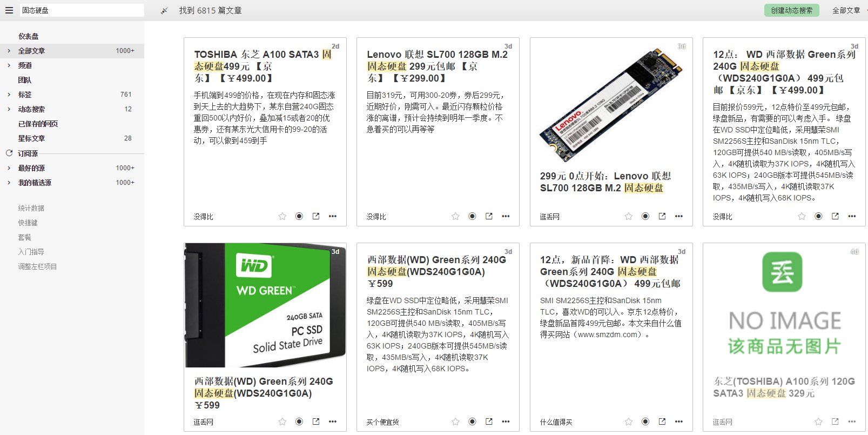The width and height of the screenshot is (868, 435).
Task: Open the 东芝 A100 120G 329元 article externally
Action: click(835, 421)
